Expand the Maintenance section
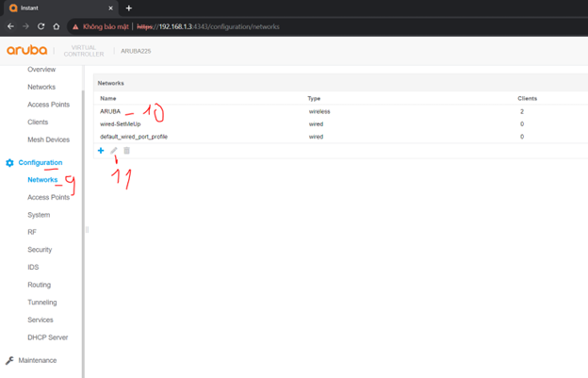The width and height of the screenshot is (588, 378). pyautogui.click(x=38, y=361)
